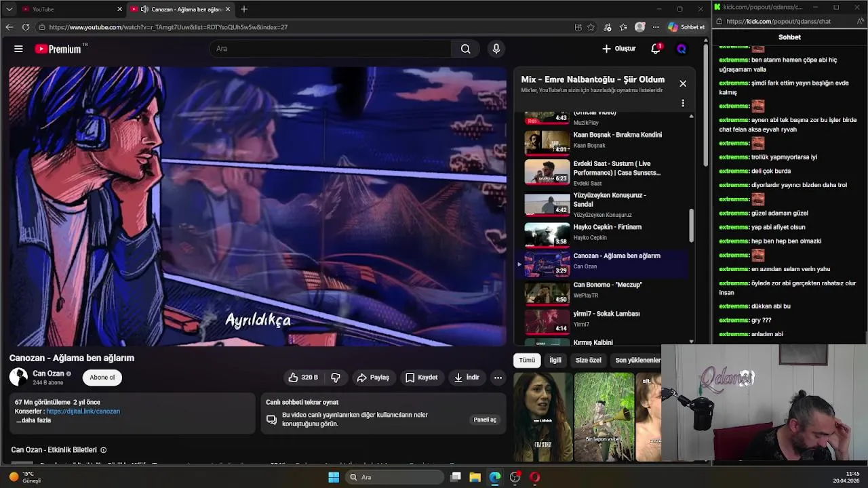The height and width of the screenshot is (488, 868).
Task: Open YouTube notifications bell
Action: [656, 49]
